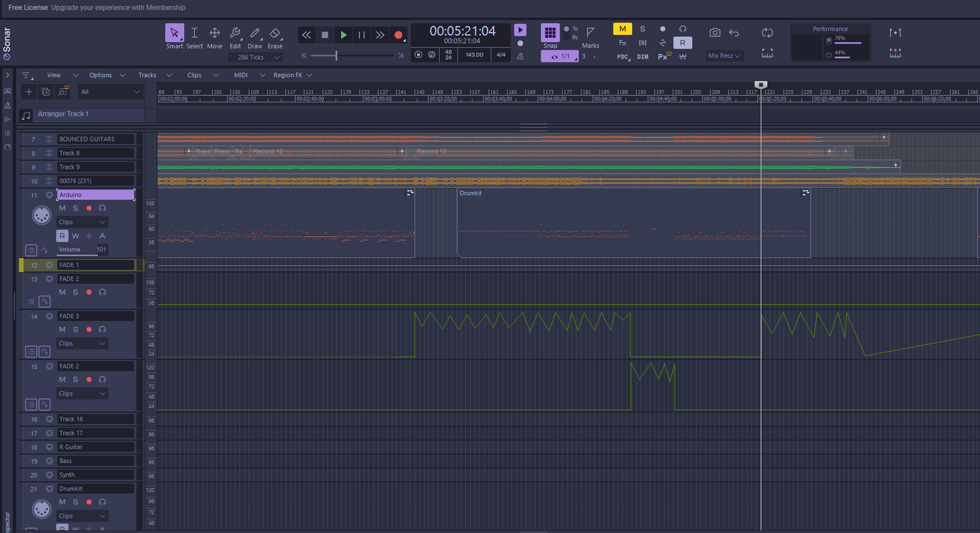The width and height of the screenshot is (980, 533).
Task: Click the undo arrow icon
Action: click(x=734, y=32)
